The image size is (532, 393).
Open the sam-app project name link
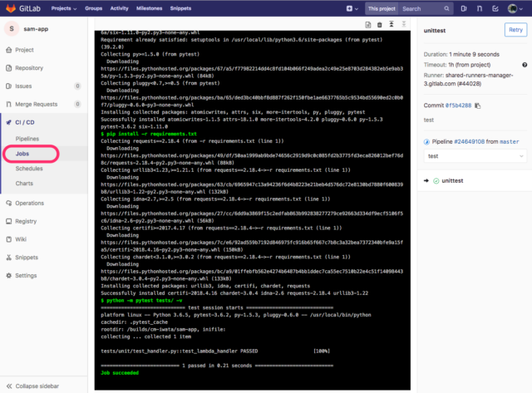click(x=36, y=29)
